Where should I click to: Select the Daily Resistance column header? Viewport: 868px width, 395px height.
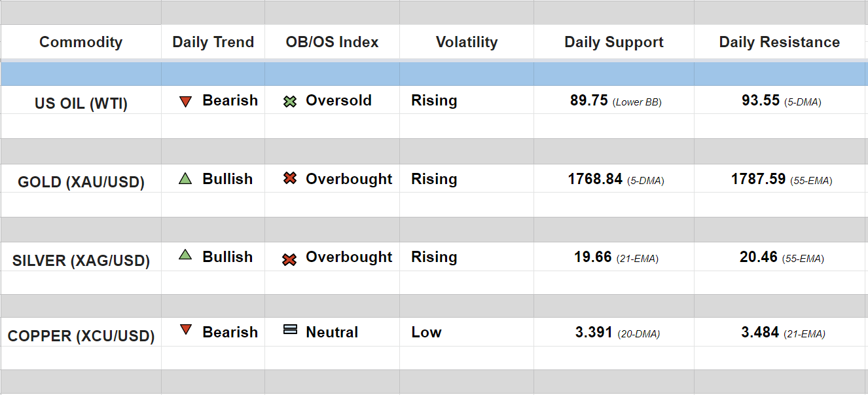point(779,42)
